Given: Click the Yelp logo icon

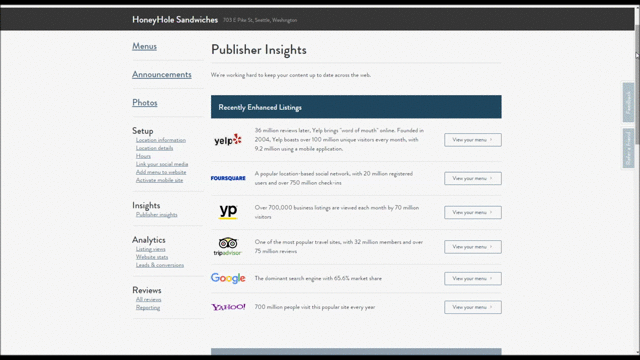Looking at the screenshot, I should (x=228, y=140).
